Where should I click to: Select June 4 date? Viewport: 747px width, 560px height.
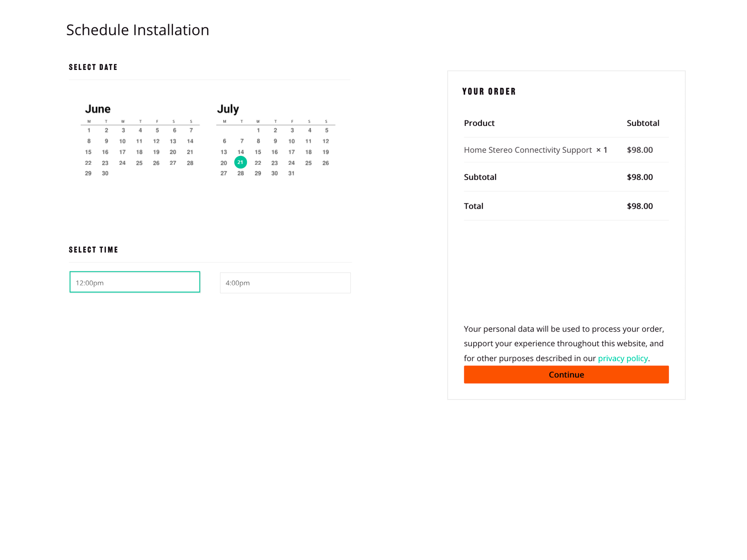(140, 130)
